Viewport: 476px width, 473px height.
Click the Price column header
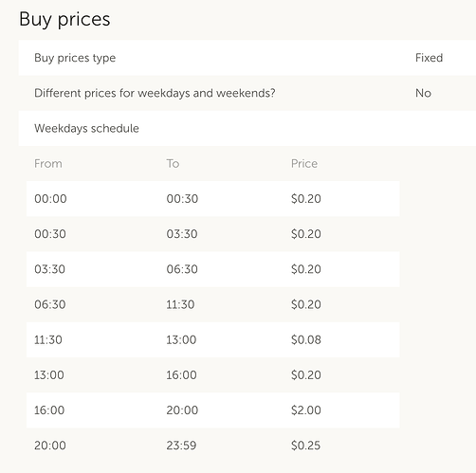click(x=304, y=164)
